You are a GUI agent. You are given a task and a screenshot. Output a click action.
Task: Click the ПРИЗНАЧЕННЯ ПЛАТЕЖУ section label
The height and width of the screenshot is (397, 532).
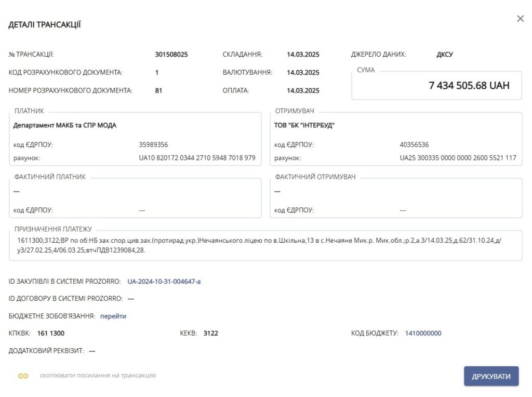(53, 229)
